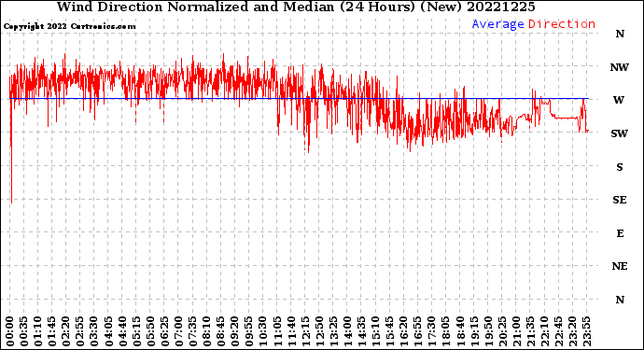Click the 00:35 time axis label
Viewport: 644px width, 350px height.
24,332
